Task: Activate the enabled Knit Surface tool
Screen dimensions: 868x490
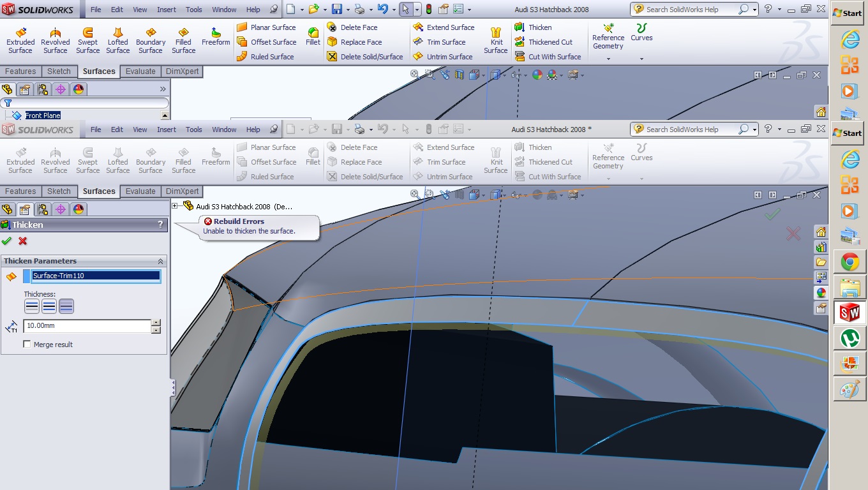Action: click(496, 41)
